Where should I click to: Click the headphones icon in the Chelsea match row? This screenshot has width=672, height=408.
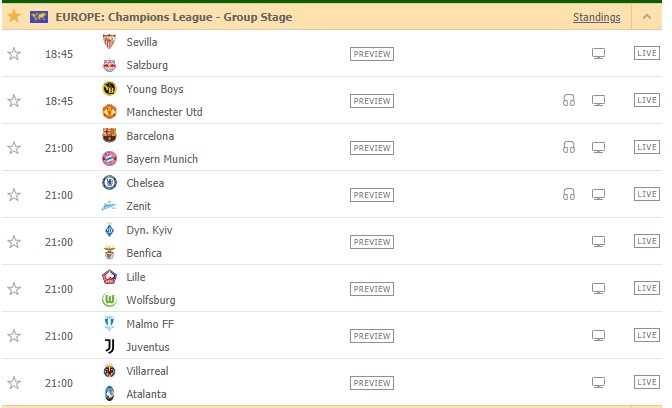pyautogui.click(x=569, y=195)
